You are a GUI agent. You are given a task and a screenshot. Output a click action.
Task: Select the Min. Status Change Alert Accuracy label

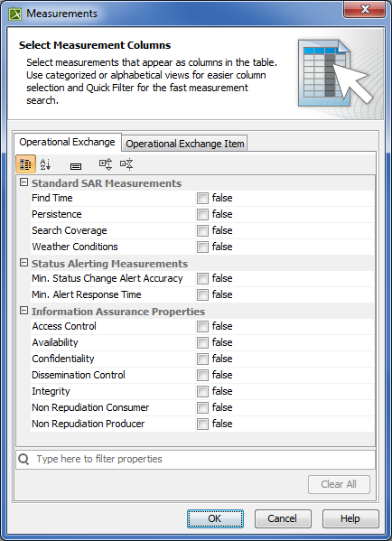(107, 278)
